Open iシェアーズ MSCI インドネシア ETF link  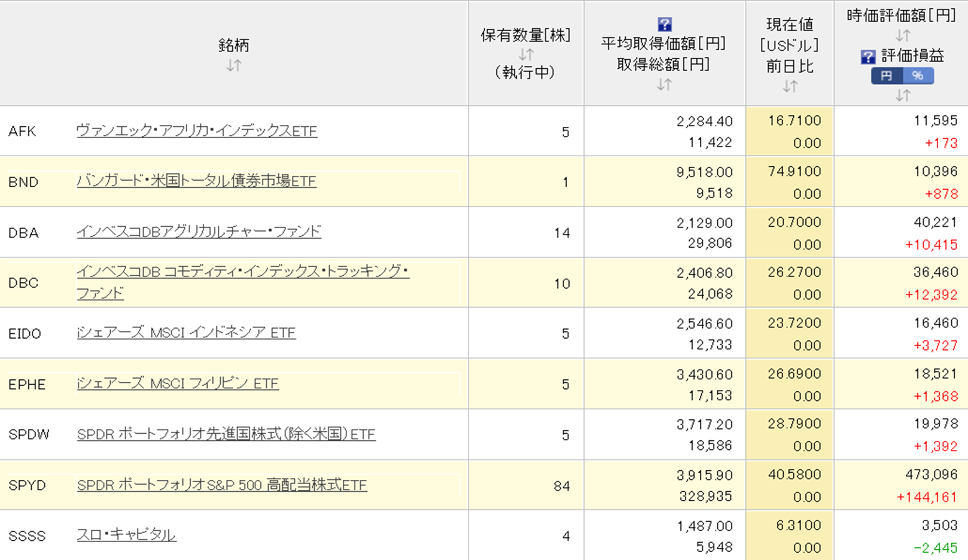click(x=186, y=333)
